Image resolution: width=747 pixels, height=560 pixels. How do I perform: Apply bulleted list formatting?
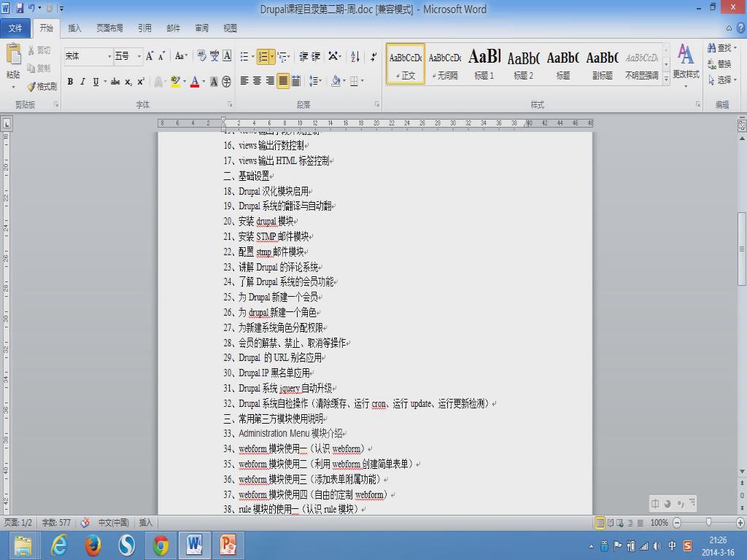click(x=244, y=57)
